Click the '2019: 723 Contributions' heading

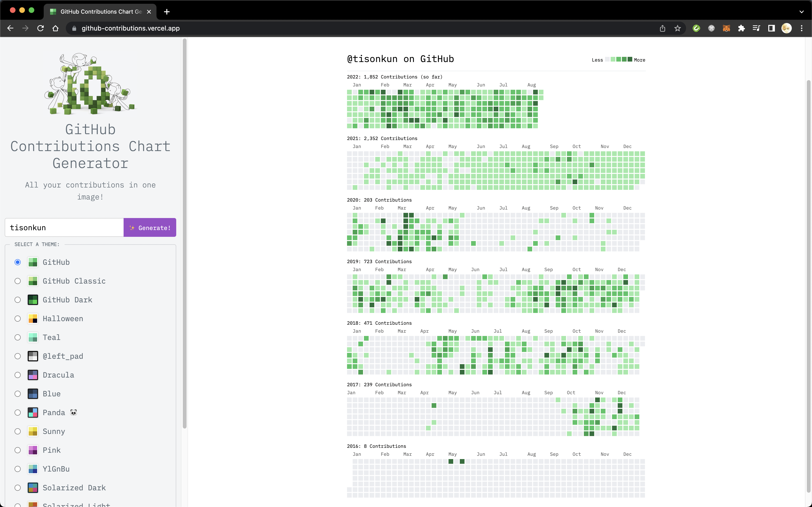click(x=379, y=261)
